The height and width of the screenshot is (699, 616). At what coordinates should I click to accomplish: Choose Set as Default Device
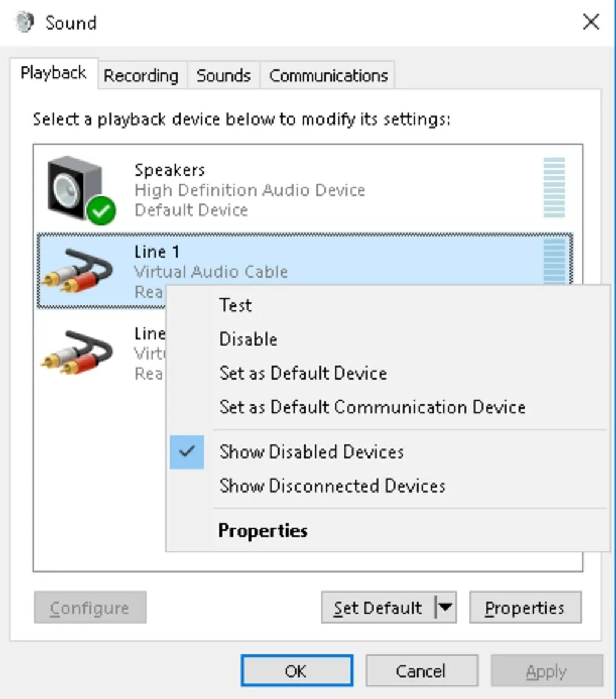tap(303, 373)
